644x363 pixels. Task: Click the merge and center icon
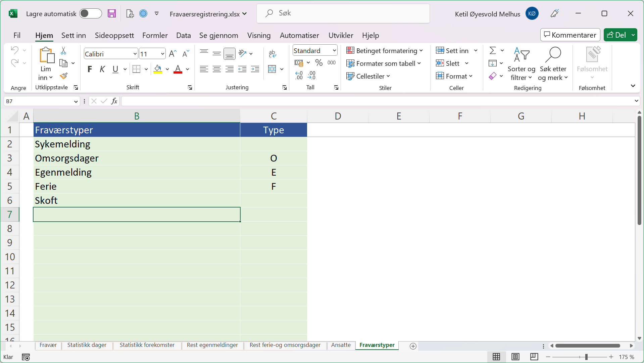272,69
